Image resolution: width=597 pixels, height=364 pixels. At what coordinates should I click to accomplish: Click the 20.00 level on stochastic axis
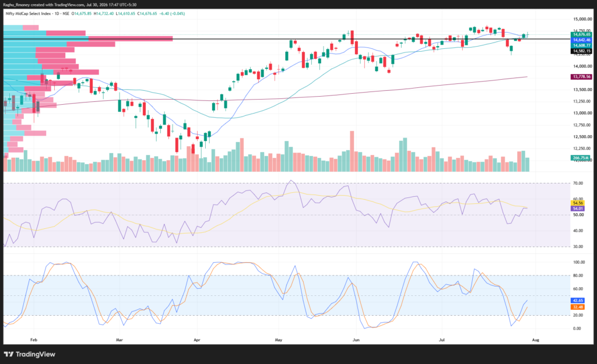pyautogui.click(x=578, y=315)
